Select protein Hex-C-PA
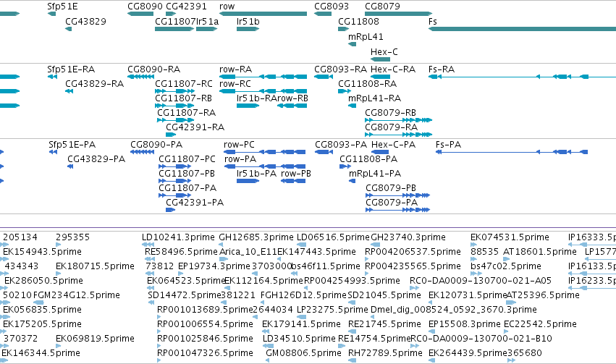The height and width of the screenshot is (364, 616). tap(393, 145)
